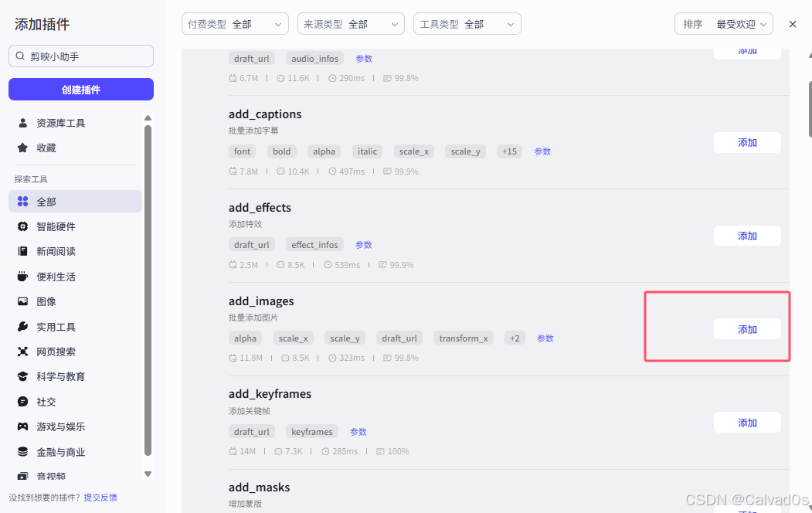Click the italic parameter tag
The height and width of the screenshot is (513, 812).
367,151
